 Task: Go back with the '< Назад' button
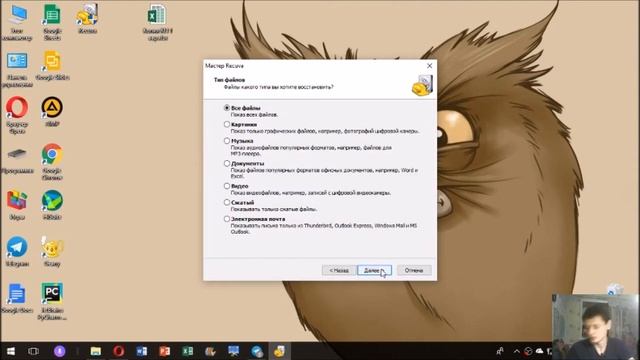(x=339, y=270)
